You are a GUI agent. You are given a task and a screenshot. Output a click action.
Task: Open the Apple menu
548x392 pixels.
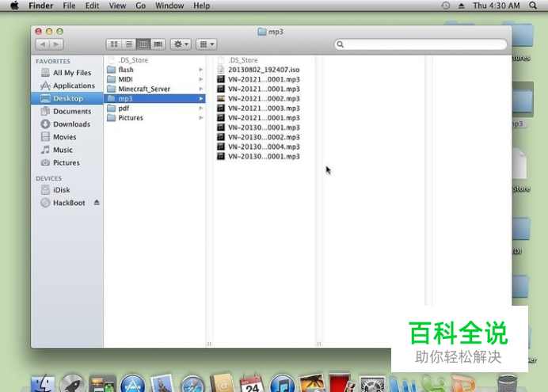(14, 6)
